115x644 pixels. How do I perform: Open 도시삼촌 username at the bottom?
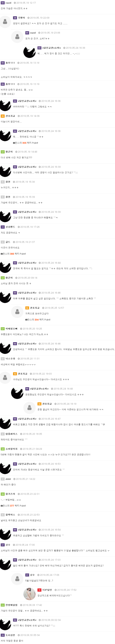coord(10,635)
